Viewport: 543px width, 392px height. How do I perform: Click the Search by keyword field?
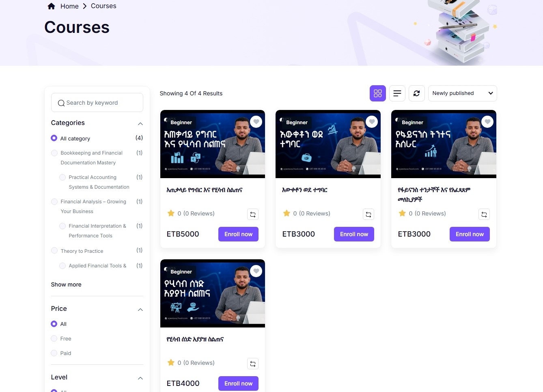[x=97, y=103]
